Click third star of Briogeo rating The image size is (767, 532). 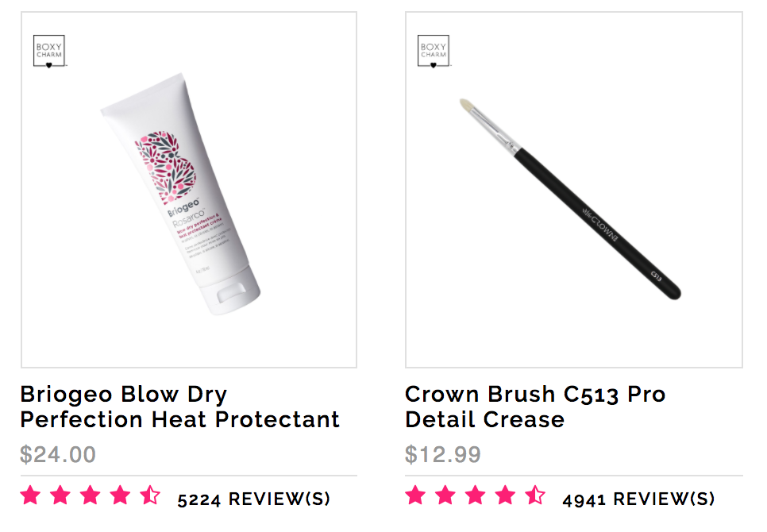coord(91,495)
